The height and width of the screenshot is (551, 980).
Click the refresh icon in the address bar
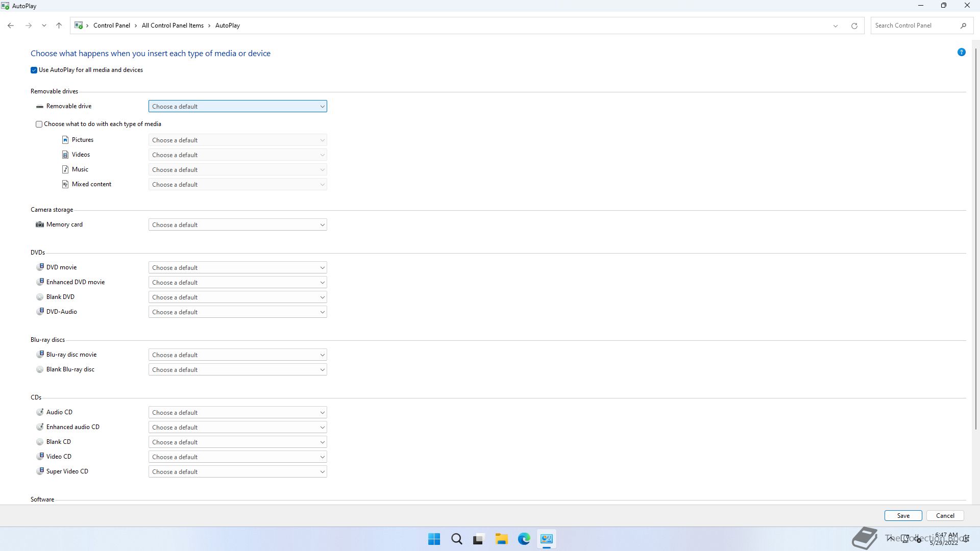(x=854, y=26)
